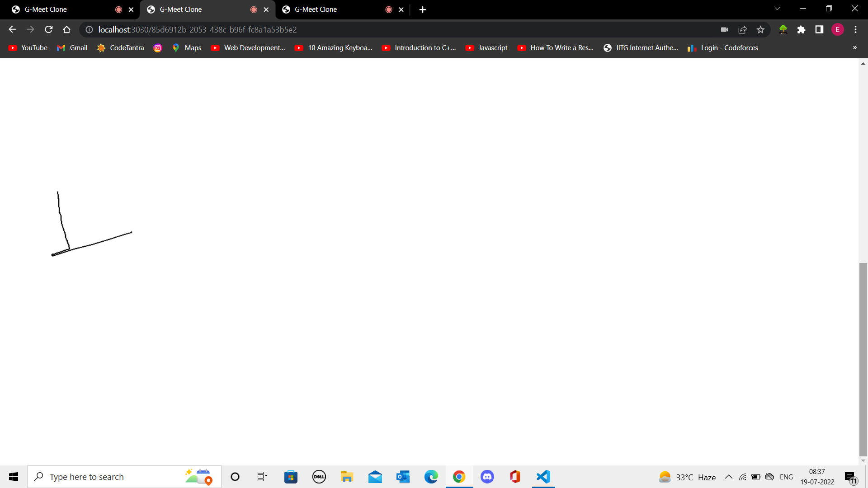Go to browser home page

point(67,30)
